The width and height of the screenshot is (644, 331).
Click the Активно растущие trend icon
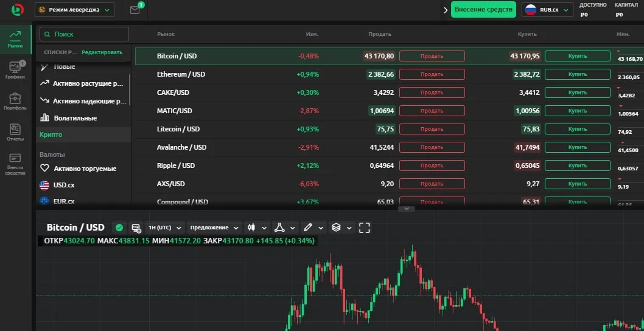pos(44,83)
